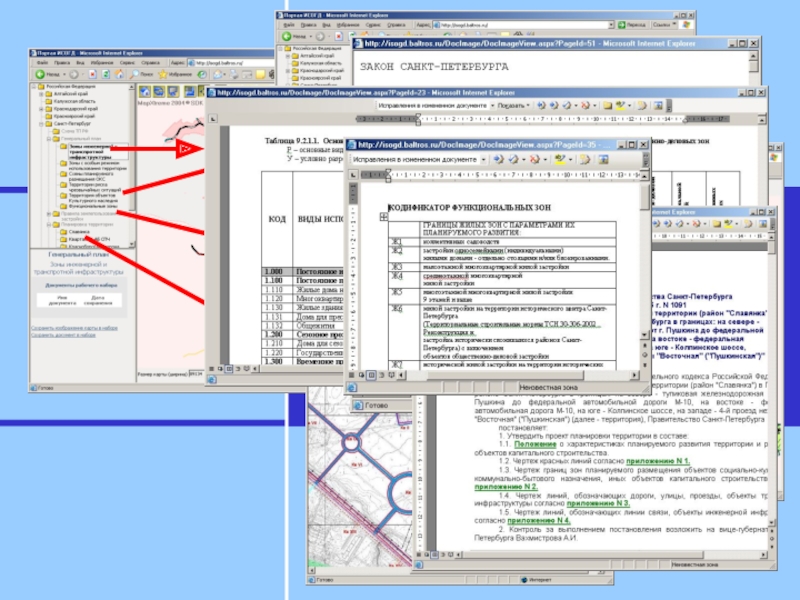Click Next change icon in PageId=23 window toolbar
800x600 pixels.
(554, 106)
